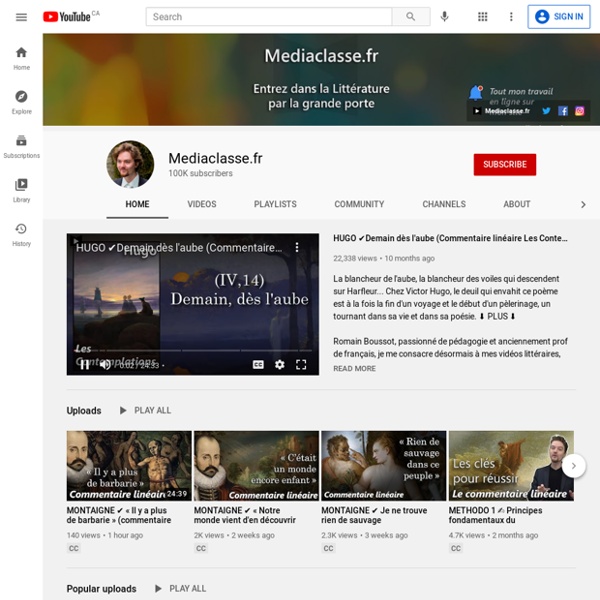
Task: Click the channel avatar picture
Action: tap(130, 164)
